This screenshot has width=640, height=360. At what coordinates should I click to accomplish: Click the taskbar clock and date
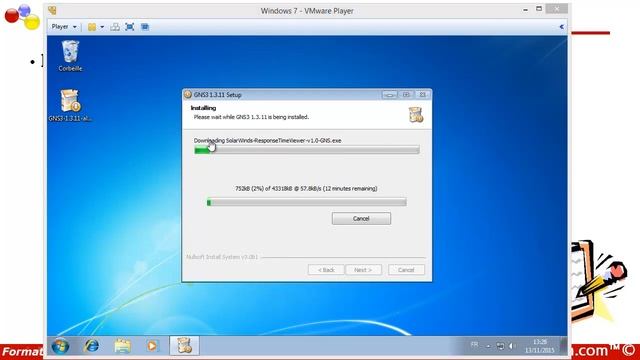pos(540,346)
